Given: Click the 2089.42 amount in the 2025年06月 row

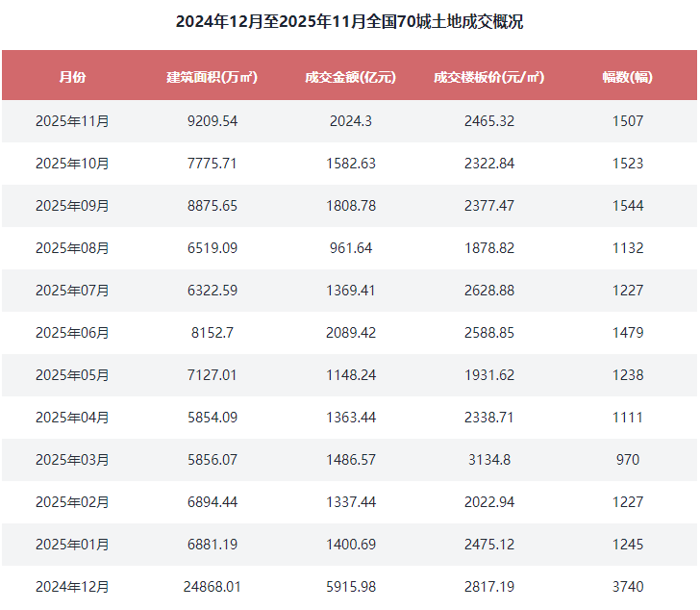Looking at the screenshot, I should click(x=350, y=333).
